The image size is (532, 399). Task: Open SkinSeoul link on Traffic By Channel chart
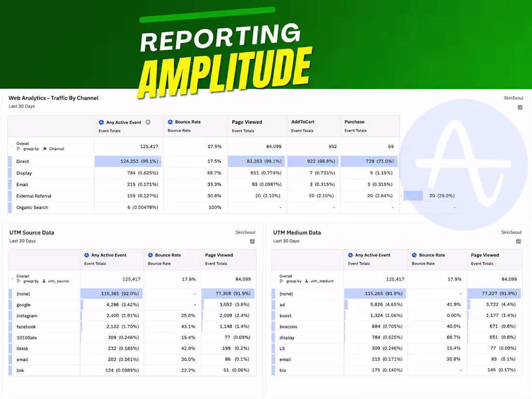coord(513,98)
